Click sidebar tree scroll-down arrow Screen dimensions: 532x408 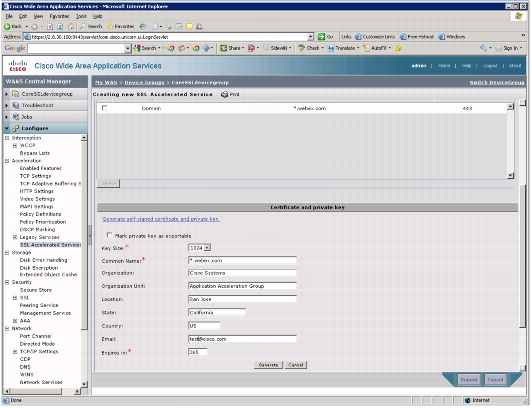[84, 385]
